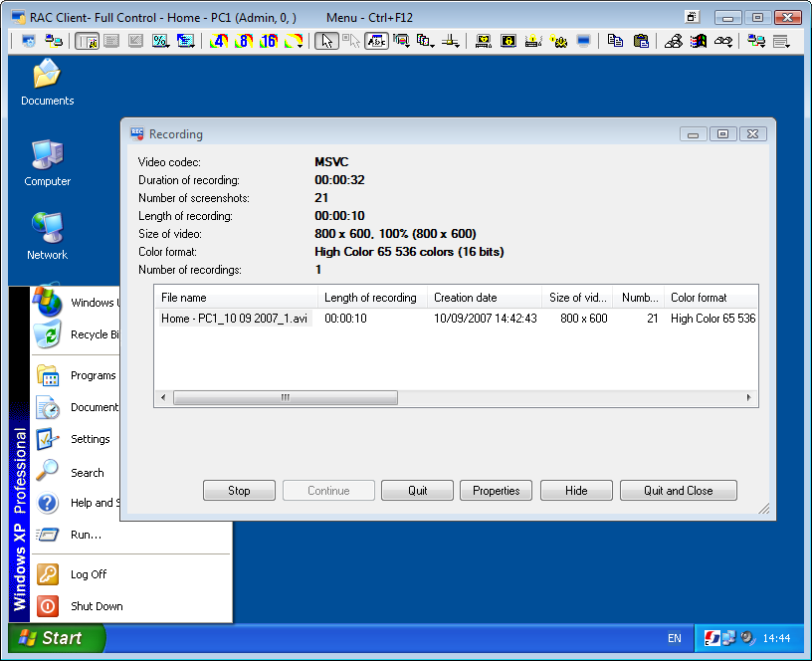Viewport: 812px width, 661px height.
Task: Toggle the first pressed screen view mode icon
Action: [x=87, y=41]
